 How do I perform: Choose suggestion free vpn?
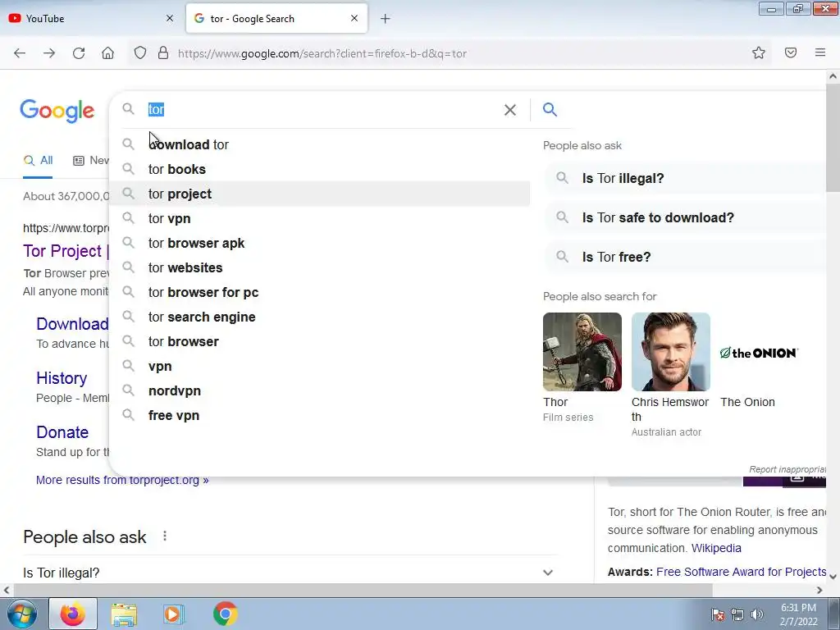(319, 416)
